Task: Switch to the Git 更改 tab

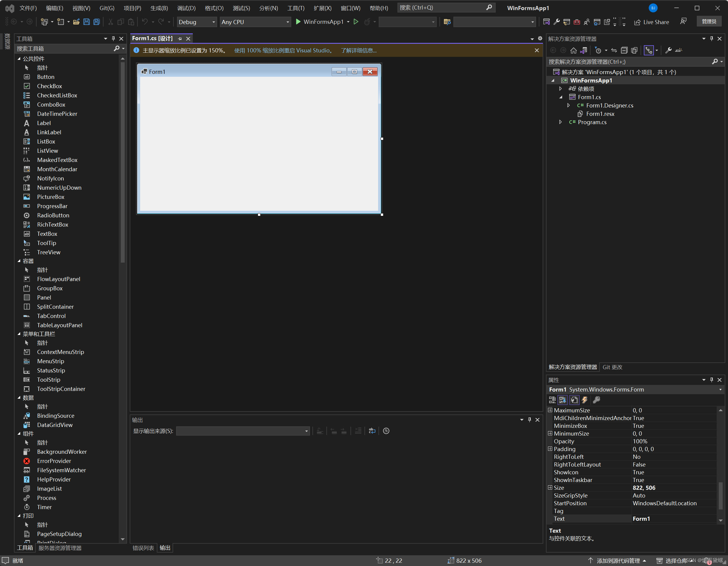Action: (612, 367)
